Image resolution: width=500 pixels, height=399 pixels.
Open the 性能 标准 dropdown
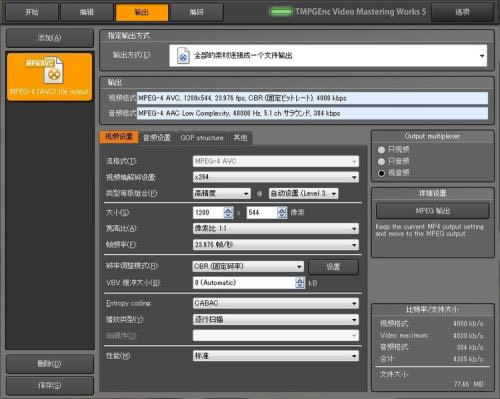(276, 356)
